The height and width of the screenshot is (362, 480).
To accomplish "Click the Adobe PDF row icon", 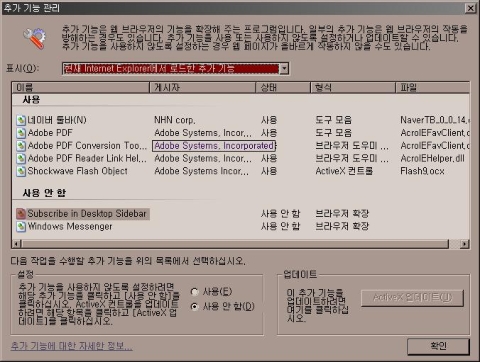I will tap(21, 133).
